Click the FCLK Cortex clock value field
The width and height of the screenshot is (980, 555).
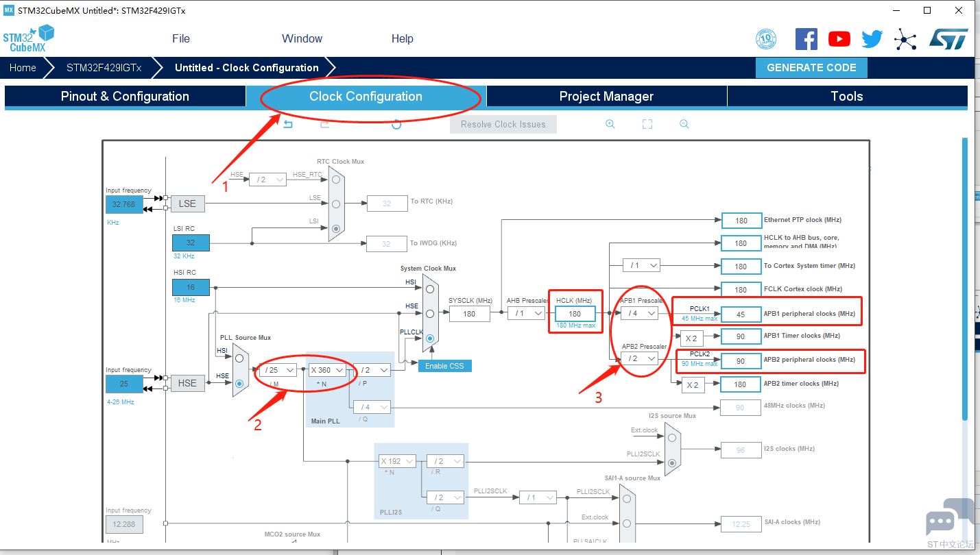pyautogui.click(x=741, y=289)
